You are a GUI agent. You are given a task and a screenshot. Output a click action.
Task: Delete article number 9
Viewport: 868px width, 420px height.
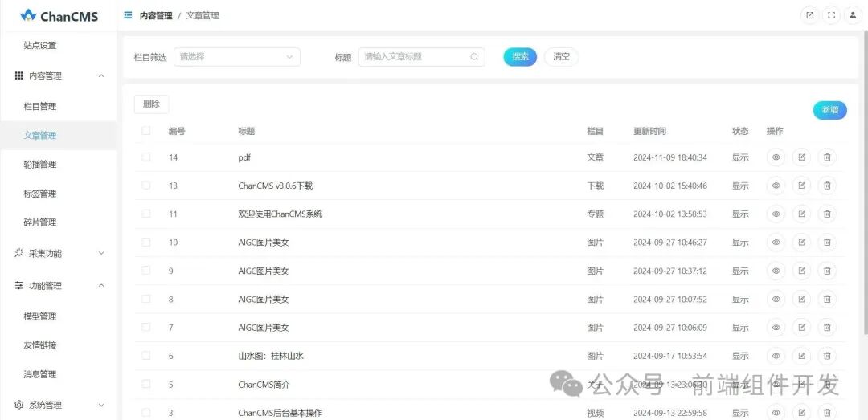[827, 271]
